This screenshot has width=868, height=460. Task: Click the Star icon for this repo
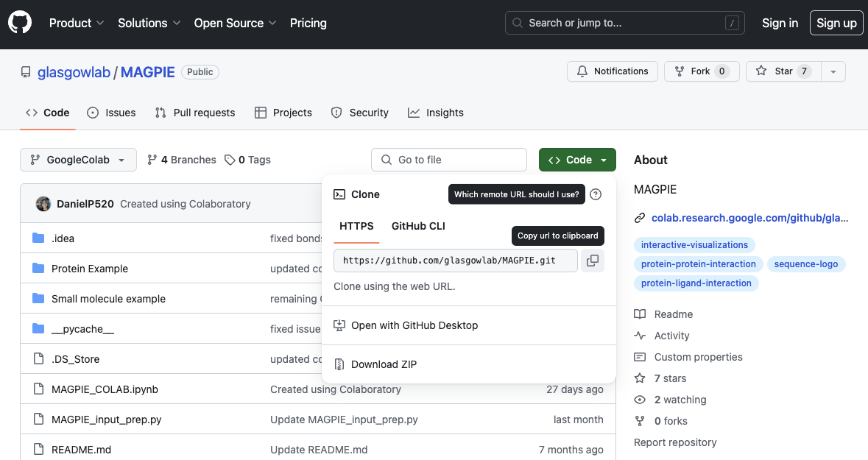(x=761, y=71)
